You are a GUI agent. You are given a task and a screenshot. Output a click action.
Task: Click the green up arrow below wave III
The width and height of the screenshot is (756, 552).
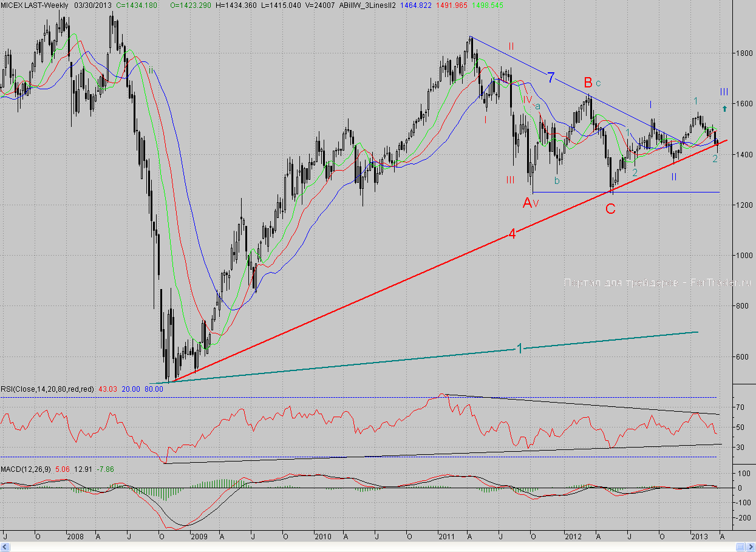click(x=724, y=109)
